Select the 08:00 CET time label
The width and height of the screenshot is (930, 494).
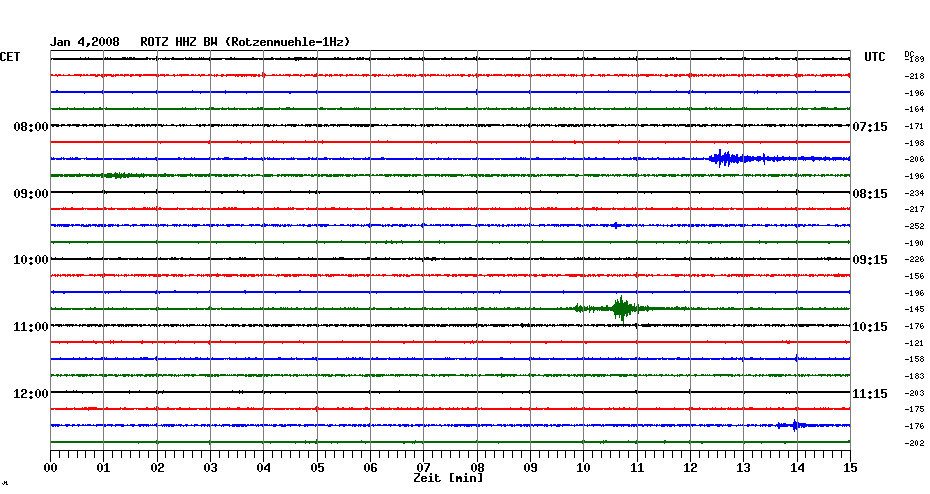[31, 127]
